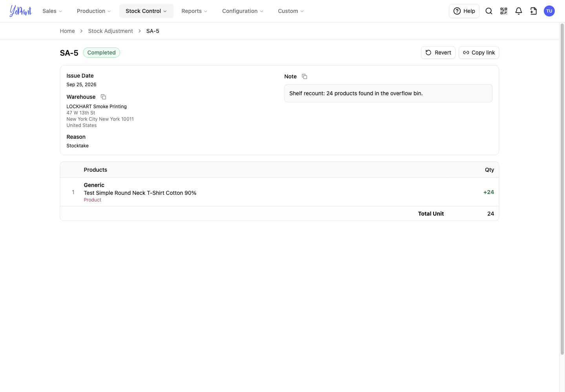Viewport: 565px width, 392px height.
Task: Click the shelf recount note text box
Action: pos(388,93)
